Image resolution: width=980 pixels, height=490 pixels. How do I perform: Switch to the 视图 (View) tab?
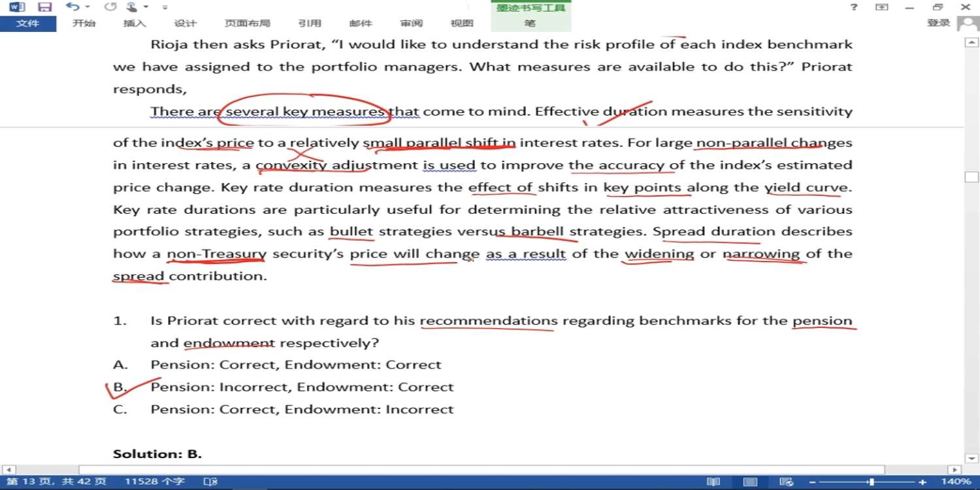(x=462, y=24)
